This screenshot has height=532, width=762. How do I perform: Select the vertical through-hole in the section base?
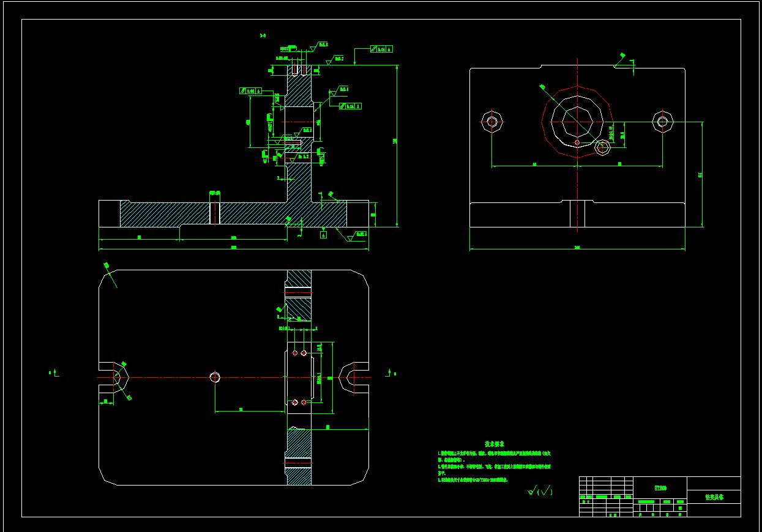click(x=215, y=213)
